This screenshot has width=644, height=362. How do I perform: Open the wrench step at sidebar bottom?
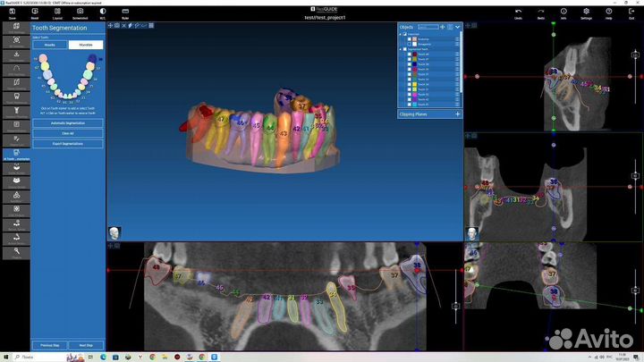[16, 253]
